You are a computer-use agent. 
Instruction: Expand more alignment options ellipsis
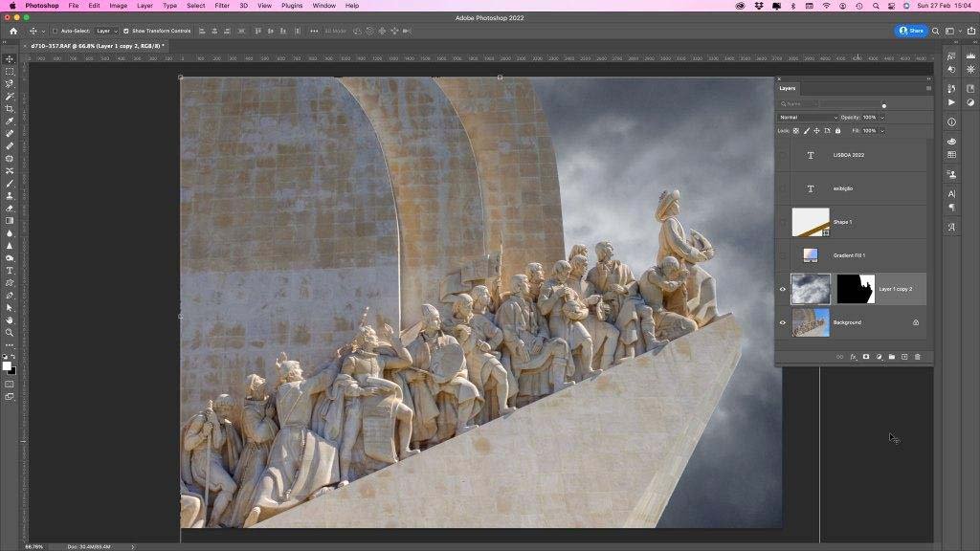click(x=314, y=31)
